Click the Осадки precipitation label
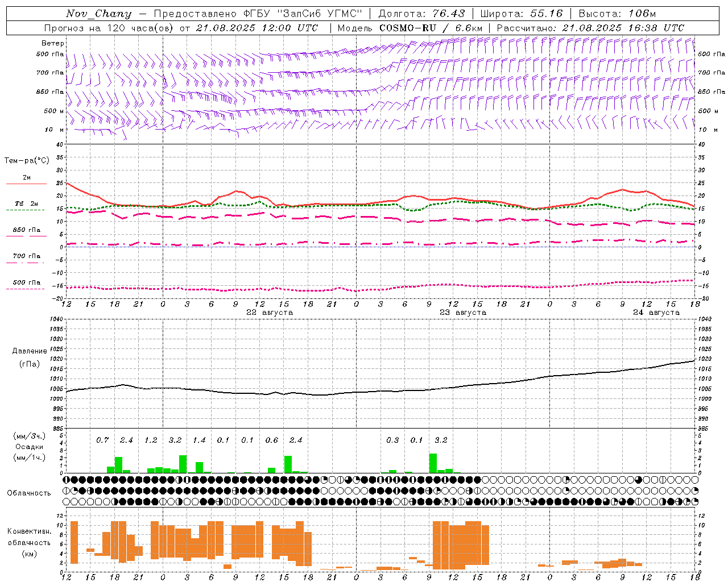The width and height of the screenshot is (728, 582). (30, 447)
